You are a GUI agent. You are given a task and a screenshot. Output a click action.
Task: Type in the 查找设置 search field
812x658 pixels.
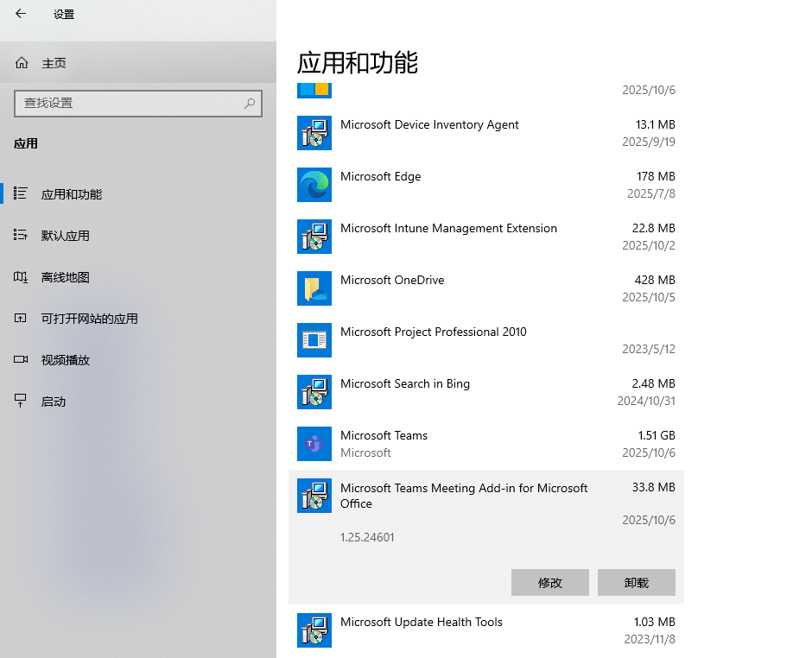click(x=130, y=103)
